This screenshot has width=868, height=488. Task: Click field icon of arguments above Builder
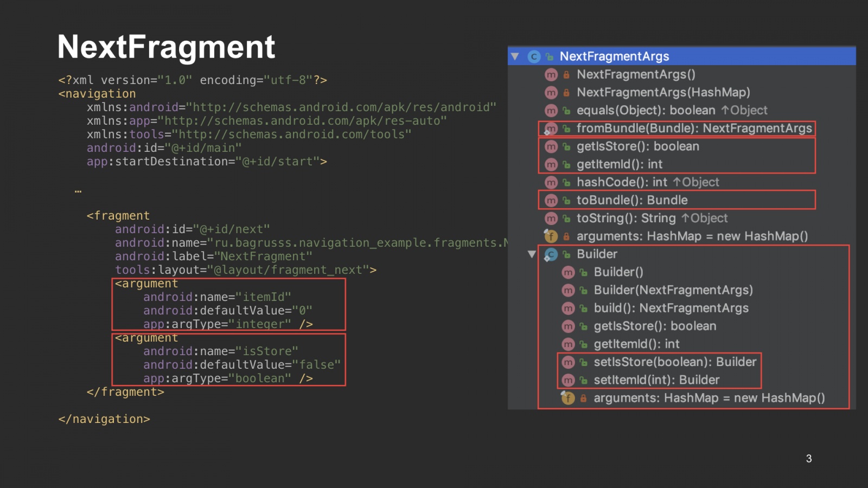[551, 236]
